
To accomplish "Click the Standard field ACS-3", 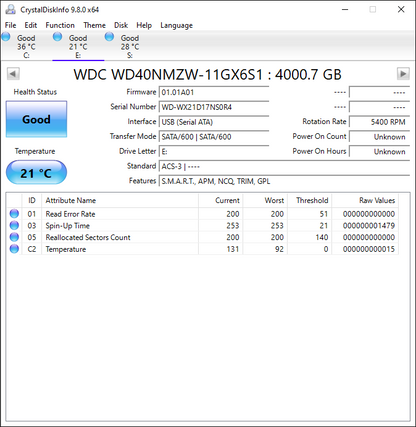I will click(284, 166).
